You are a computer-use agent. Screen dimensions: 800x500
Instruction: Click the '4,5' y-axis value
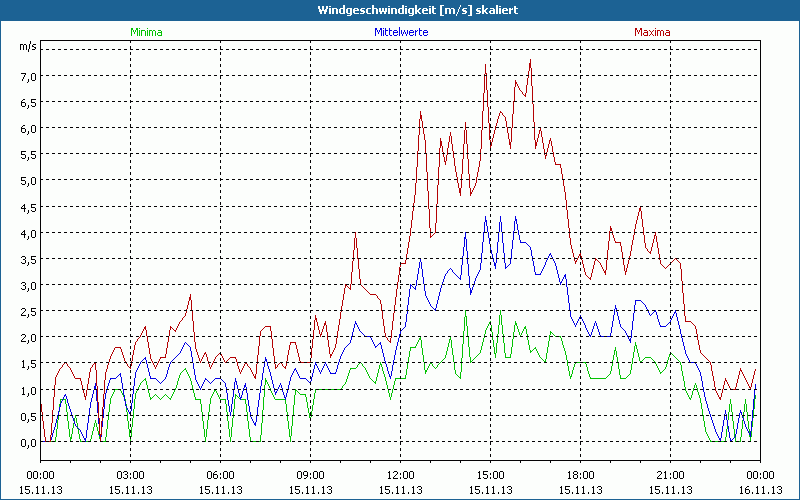coord(29,207)
